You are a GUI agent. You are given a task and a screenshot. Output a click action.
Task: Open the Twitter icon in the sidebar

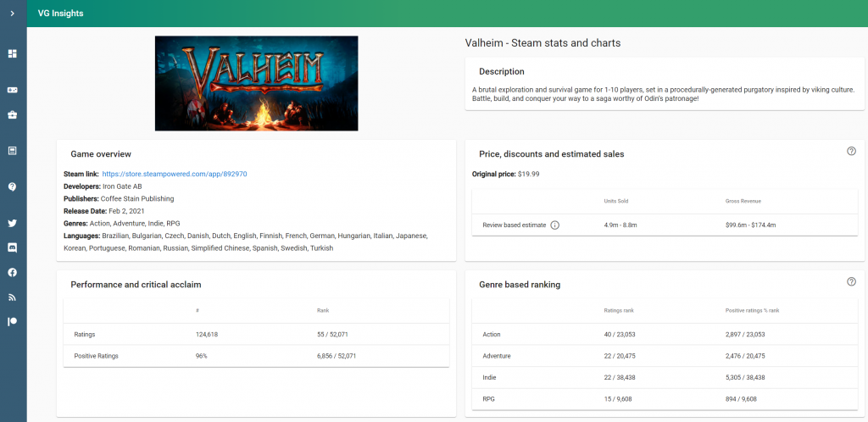pos(12,224)
